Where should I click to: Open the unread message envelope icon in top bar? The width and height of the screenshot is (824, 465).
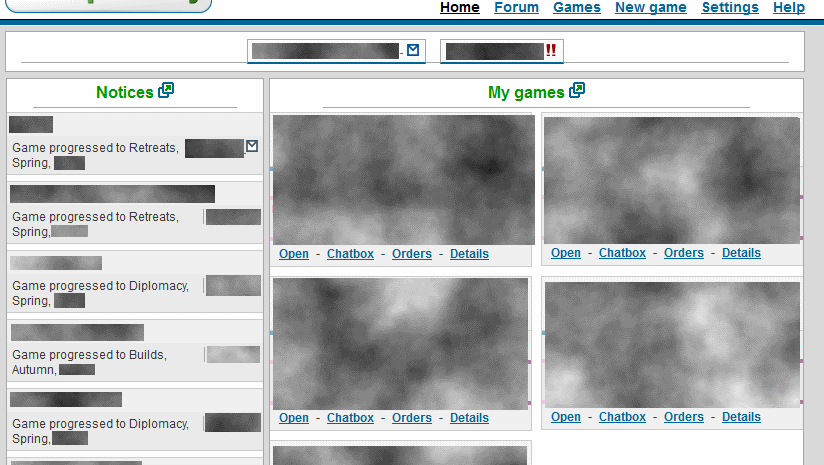point(413,50)
